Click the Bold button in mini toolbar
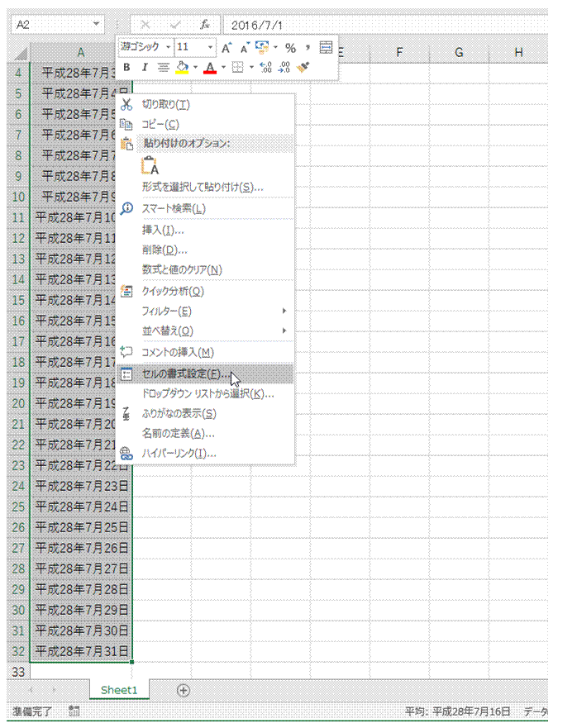Image resolution: width=577 pixels, height=728 pixels. pos(126,67)
